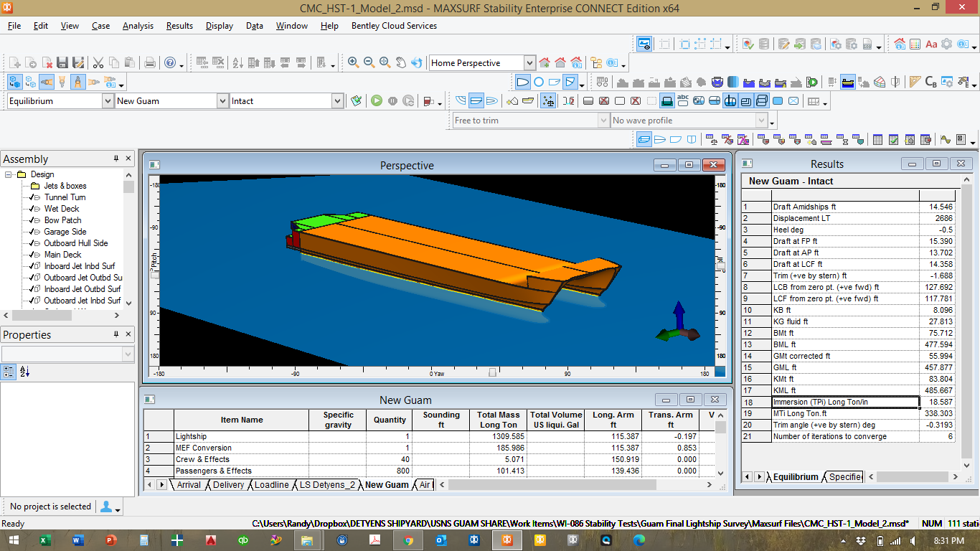Open Excel from the Windows taskbar
Image resolution: width=980 pixels, height=551 pixels.
pos(44,540)
